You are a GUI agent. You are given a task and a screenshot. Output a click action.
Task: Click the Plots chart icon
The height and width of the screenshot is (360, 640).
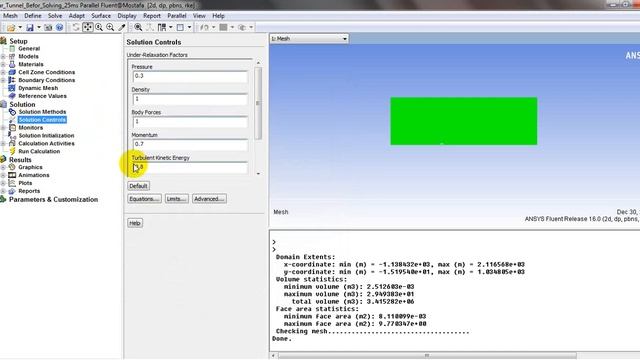point(12,183)
